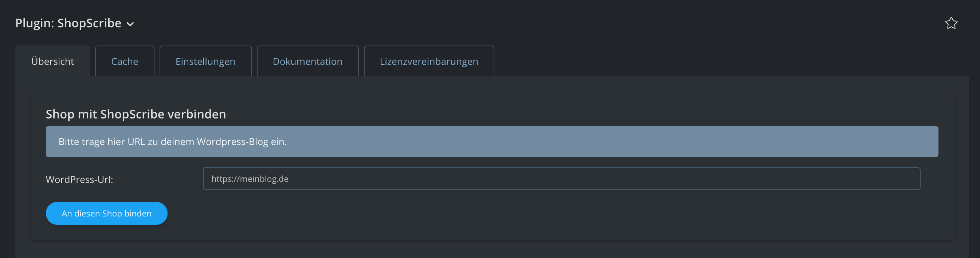Open the Dokumentation tab
Image resolution: width=980 pixels, height=258 pixels.
(x=307, y=61)
